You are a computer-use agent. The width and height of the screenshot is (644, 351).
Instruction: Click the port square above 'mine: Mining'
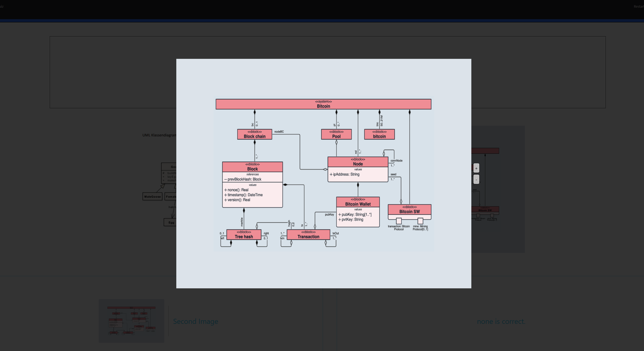point(420,221)
